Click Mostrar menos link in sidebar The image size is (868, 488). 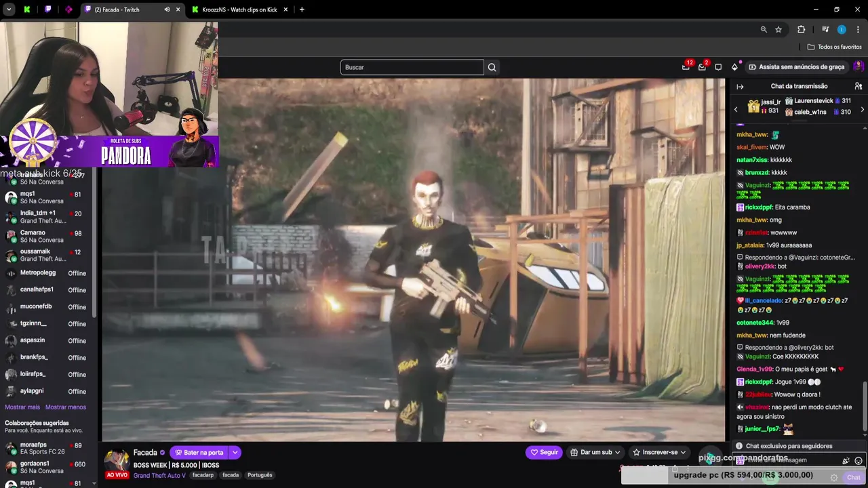tap(66, 407)
